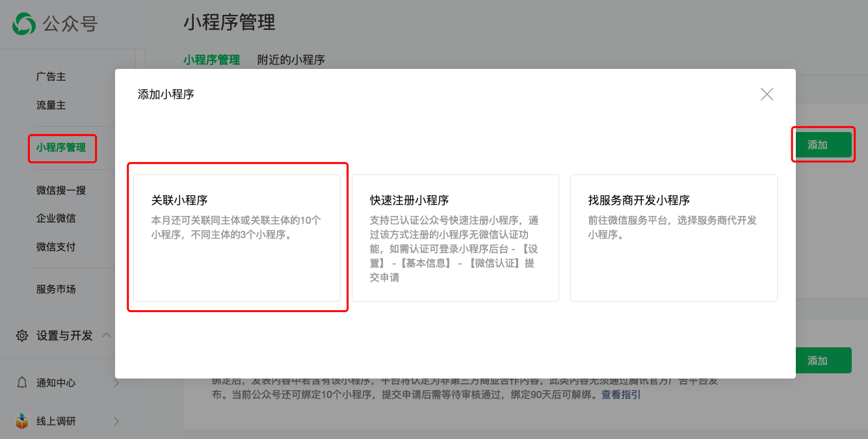Screen dimensions: 868x439
Task: Open 广告主 in the sidebar
Action: pos(51,77)
